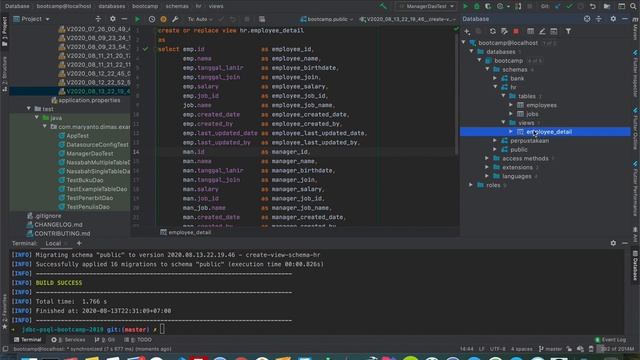Open Database panel gear settings
Image resolution: width=640 pixels, height=360 pixels.
pos(613,19)
